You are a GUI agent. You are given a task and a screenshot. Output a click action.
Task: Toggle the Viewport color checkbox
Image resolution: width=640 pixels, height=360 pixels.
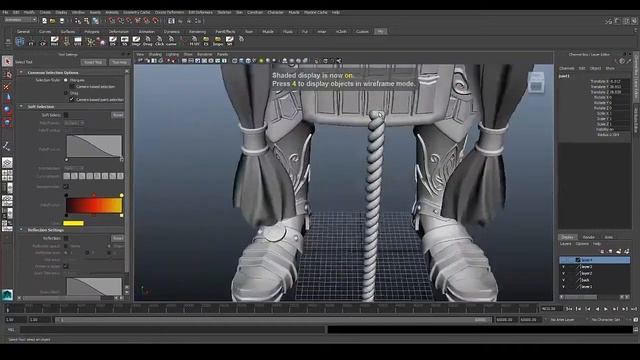coord(66,187)
